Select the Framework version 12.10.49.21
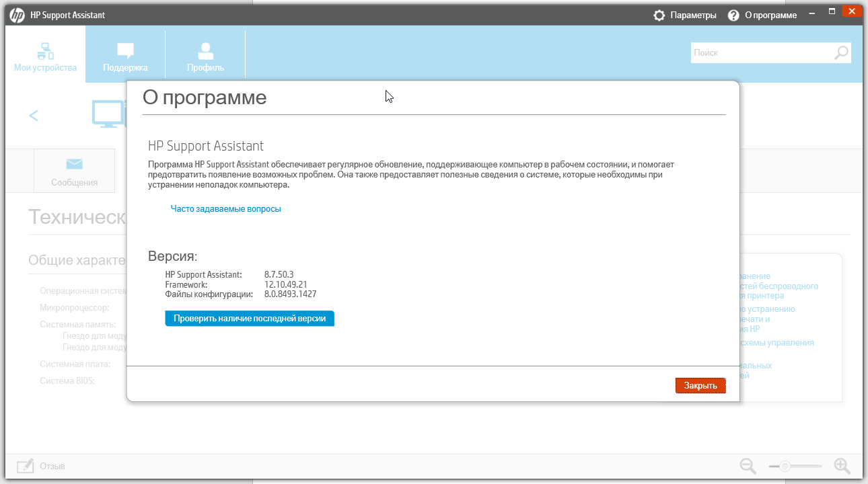 tap(286, 284)
